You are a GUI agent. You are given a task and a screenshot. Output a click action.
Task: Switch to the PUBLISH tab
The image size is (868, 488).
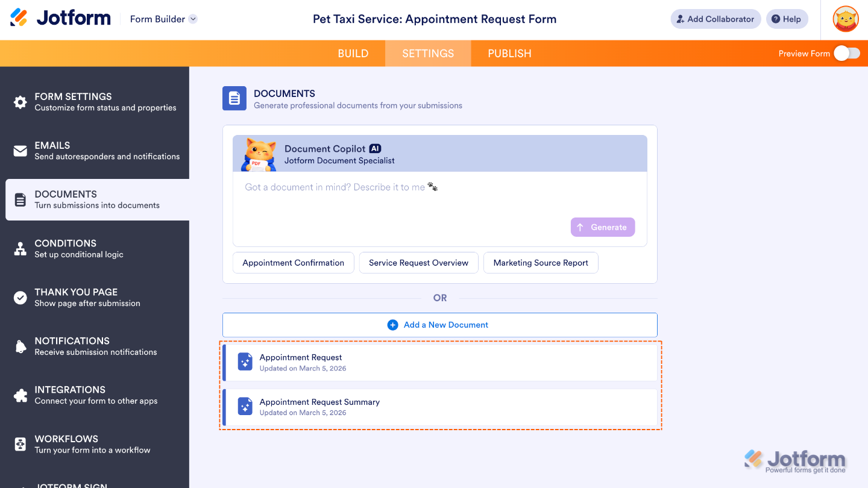point(509,53)
